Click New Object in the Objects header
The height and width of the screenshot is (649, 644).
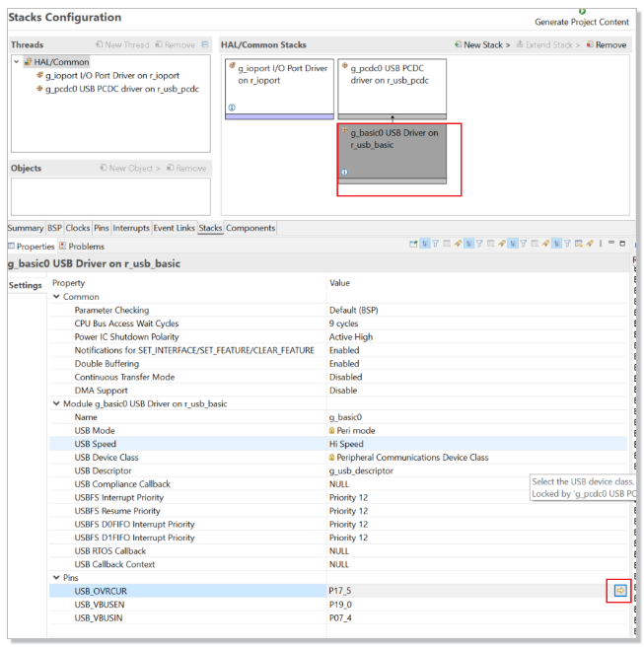tap(130, 168)
